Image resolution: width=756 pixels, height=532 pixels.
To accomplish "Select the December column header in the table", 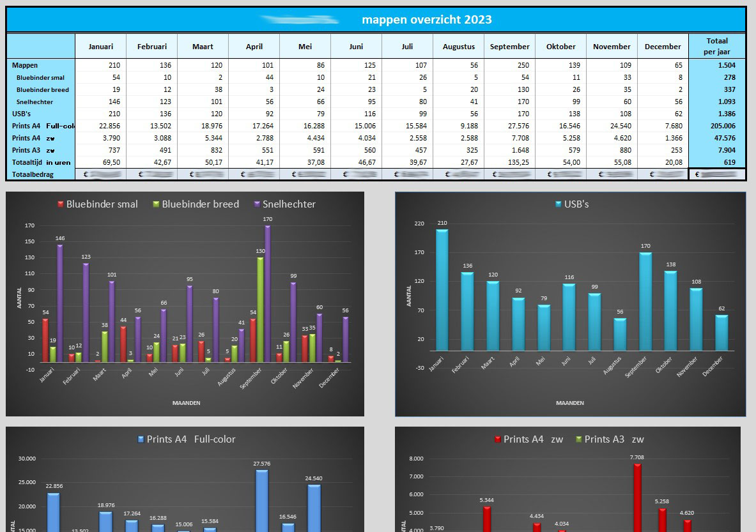I will [663, 46].
